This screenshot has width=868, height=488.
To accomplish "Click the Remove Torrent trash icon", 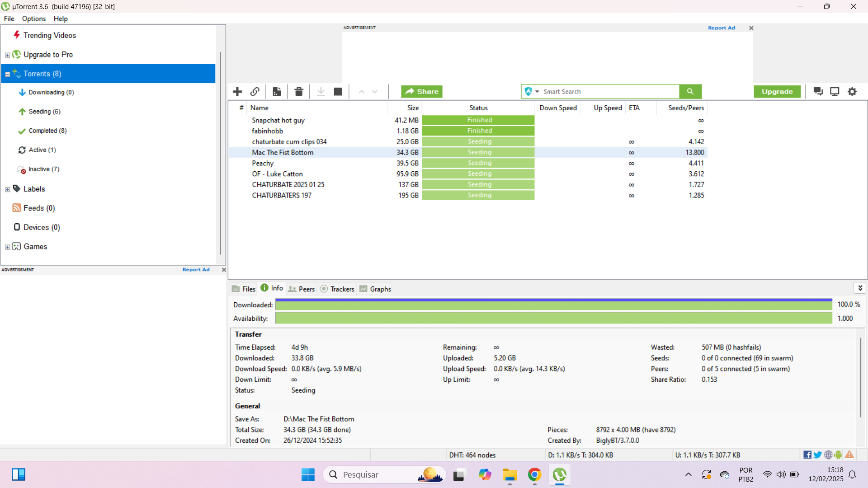I will point(299,92).
